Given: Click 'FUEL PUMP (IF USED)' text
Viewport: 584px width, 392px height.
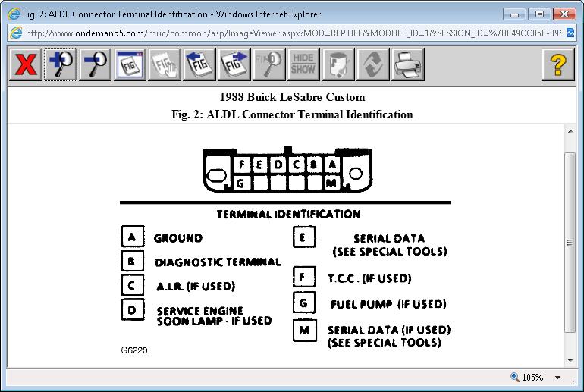Looking at the screenshot, I should pyautogui.click(x=388, y=304).
